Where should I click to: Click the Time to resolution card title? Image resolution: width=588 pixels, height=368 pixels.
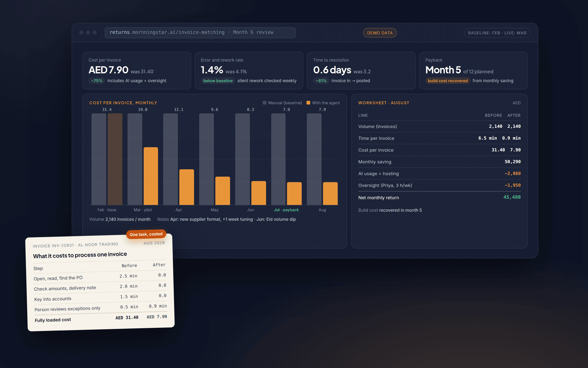[331, 60]
